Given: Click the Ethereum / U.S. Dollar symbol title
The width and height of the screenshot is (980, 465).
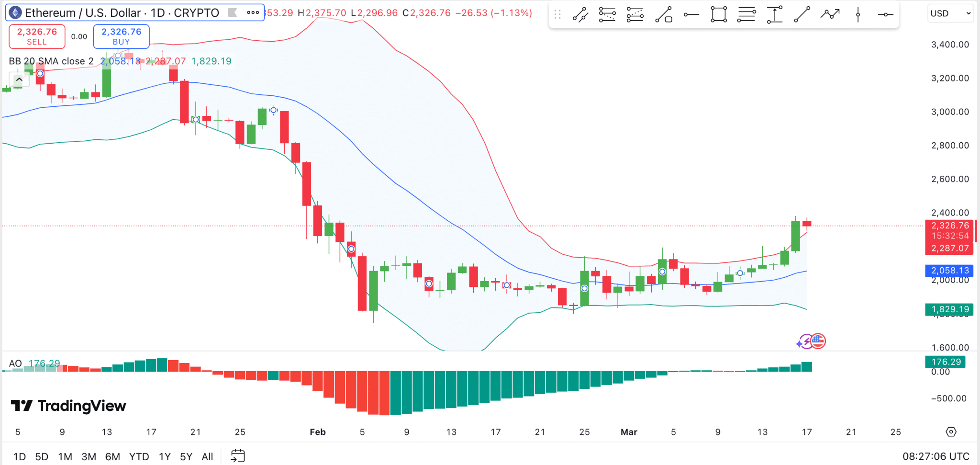Looking at the screenshot, I should (x=122, y=13).
